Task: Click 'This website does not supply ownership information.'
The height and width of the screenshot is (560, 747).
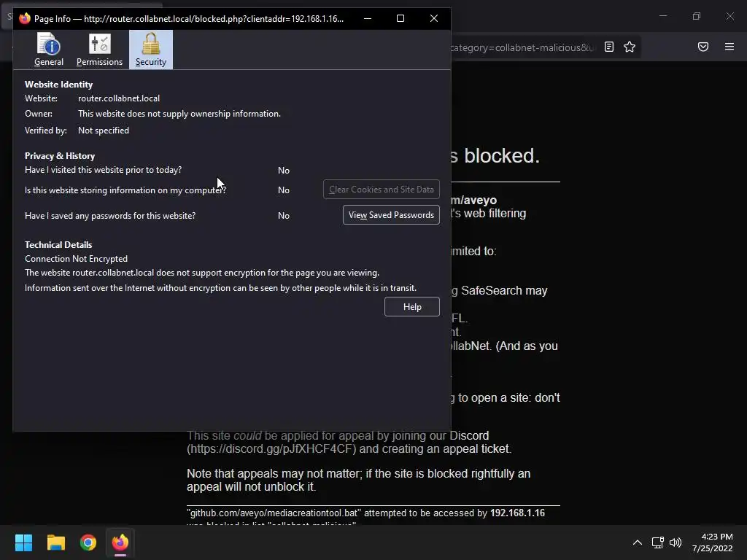Action: [x=179, y=113]
